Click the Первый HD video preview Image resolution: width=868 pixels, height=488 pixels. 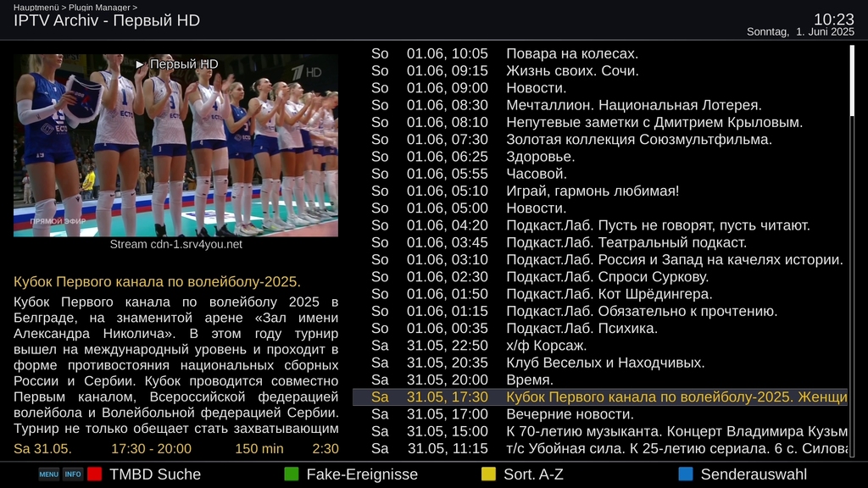[176, 146]
